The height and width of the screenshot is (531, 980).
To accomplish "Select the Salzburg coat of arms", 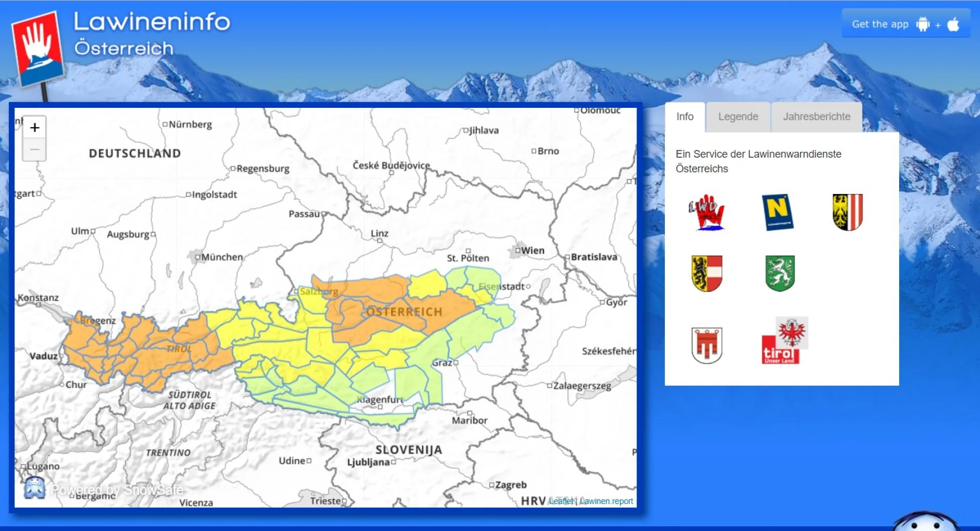I will click(x=706, y=273).
